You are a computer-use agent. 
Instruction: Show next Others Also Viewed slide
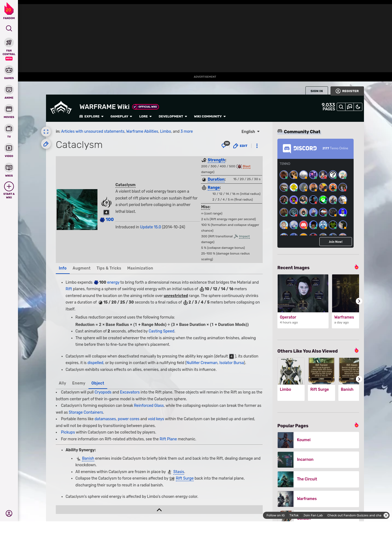pos(359,379)
